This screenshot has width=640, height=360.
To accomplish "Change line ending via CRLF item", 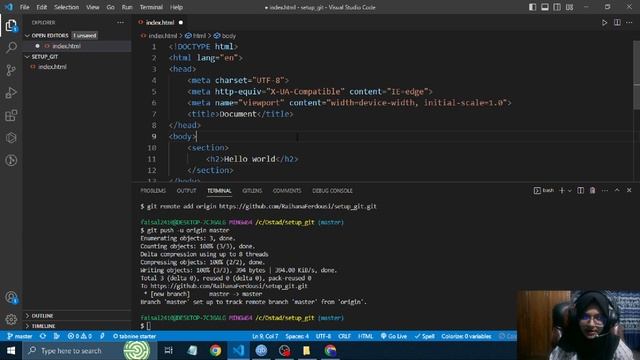I will click(344, 336).
